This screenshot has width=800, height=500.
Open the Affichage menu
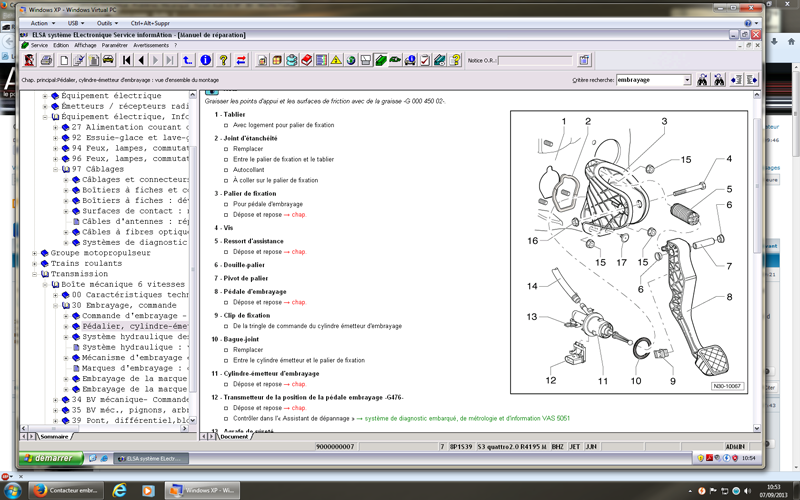(x=85, y=45)
